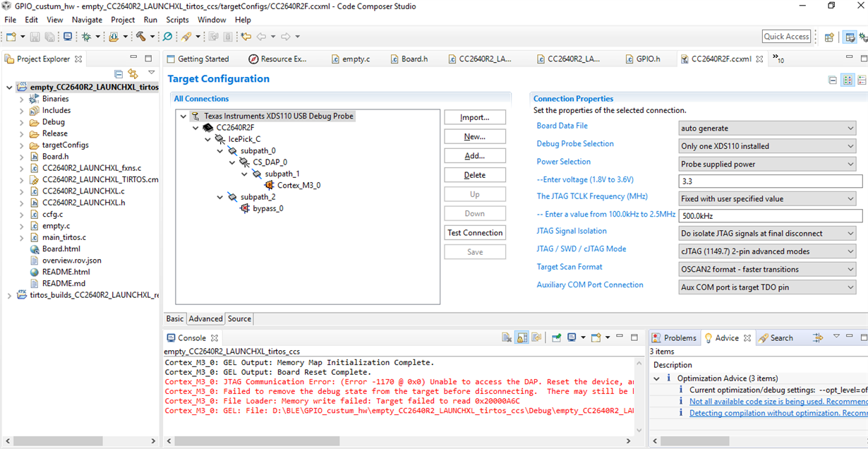Image resolution: width=868 pixels, height=449 pixels.
Task: Click the Test Connection button
Action: click(x=475, y=233)
